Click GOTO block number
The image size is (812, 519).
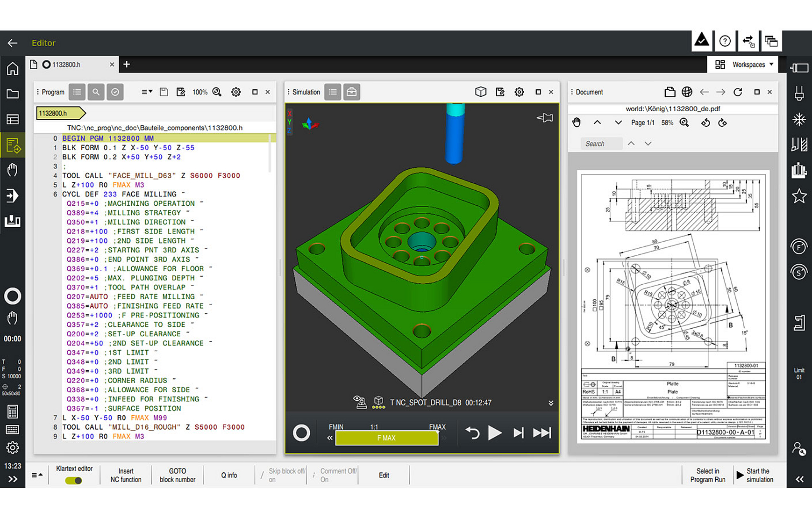tap(178, 475)
